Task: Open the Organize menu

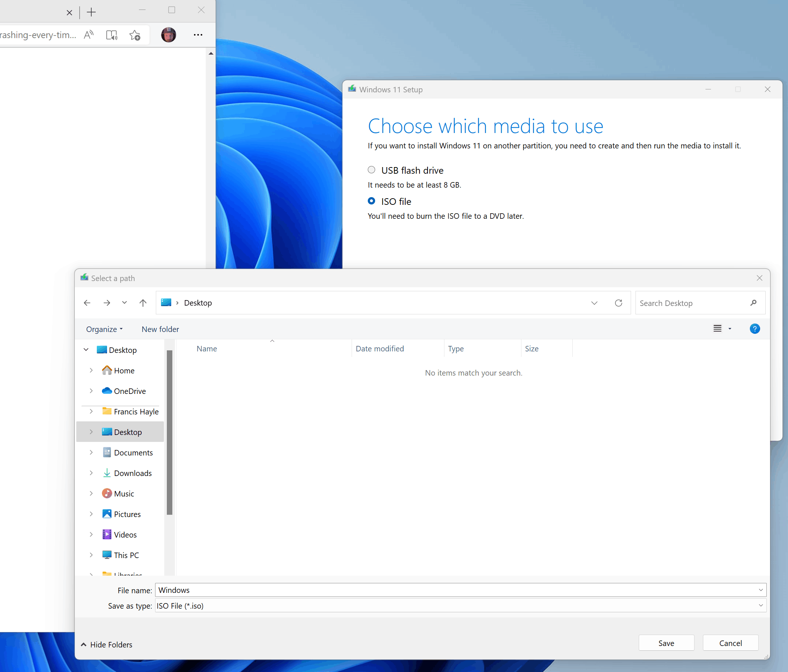Action: pyautogui.click(x=104, y=329)
